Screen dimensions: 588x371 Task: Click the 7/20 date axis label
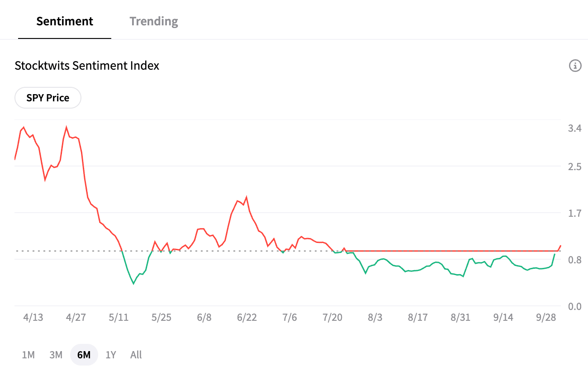tap(332, 317)
